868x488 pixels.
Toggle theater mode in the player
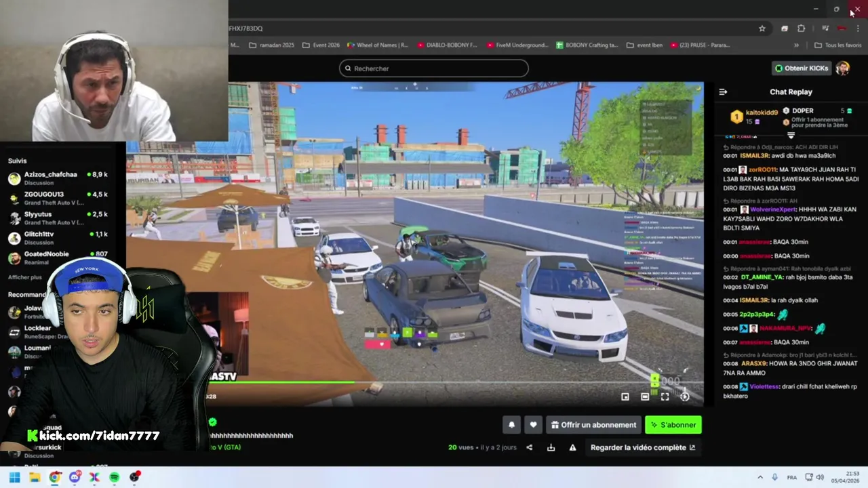click(x=645, y=396)
